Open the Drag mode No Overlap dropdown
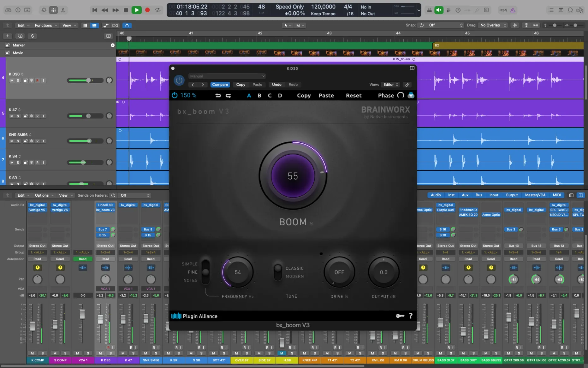 click(x=493, y=25)
